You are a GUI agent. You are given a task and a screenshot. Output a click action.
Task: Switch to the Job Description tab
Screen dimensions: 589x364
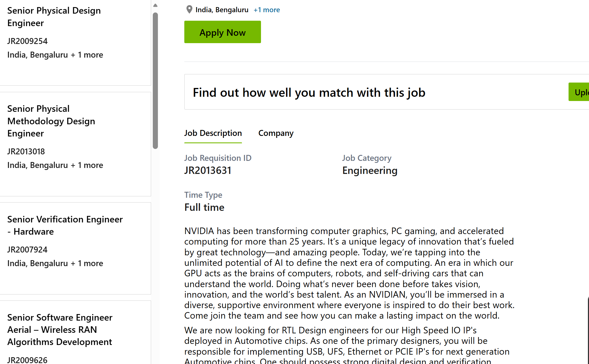213,133
